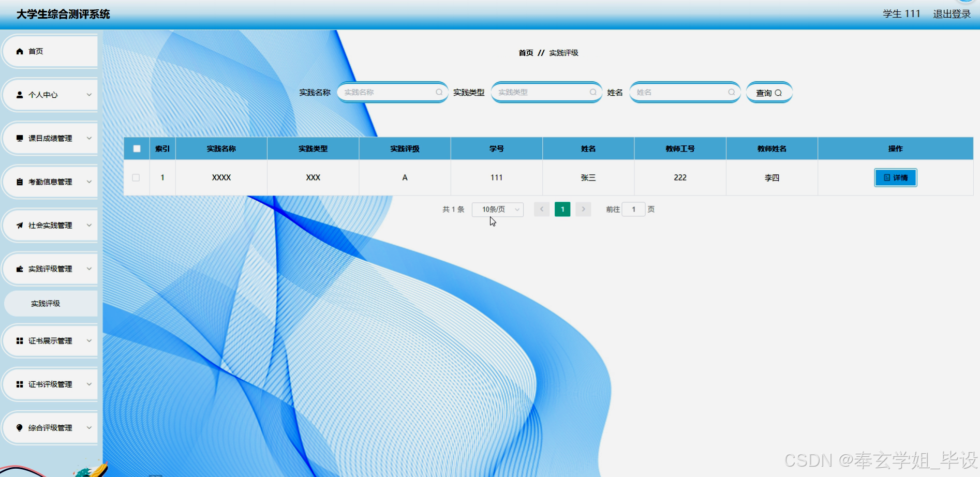Open the 综合评级管理 menu label
This screenshot has width=980, height=477.
50,428
